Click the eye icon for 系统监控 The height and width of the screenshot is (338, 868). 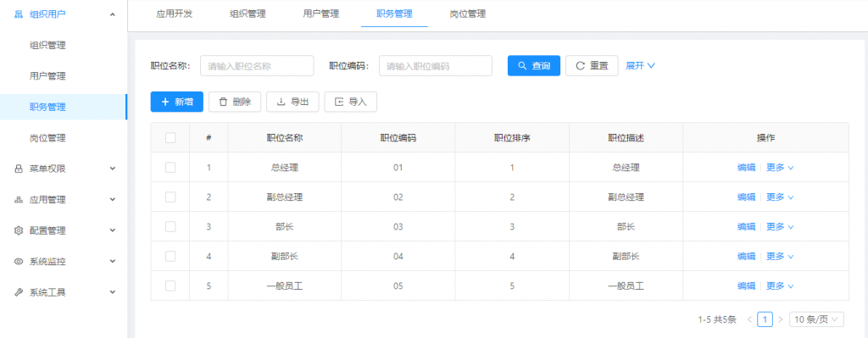[19, 261]
